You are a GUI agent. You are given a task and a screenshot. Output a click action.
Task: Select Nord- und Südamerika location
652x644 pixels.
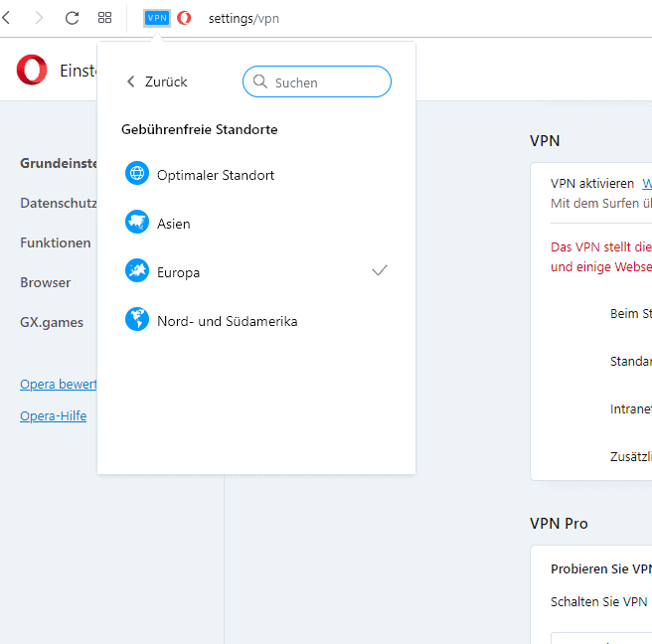tap(256, 321)
